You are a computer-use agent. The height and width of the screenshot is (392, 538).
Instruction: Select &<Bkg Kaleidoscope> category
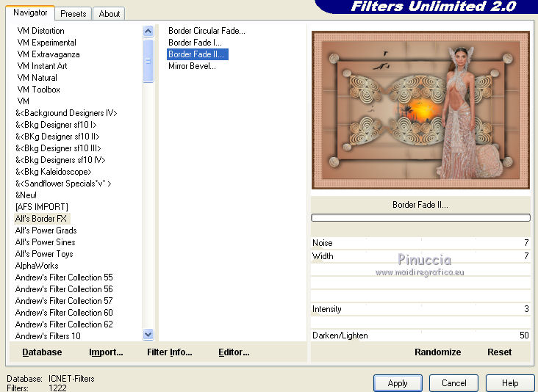click(53, 172)
